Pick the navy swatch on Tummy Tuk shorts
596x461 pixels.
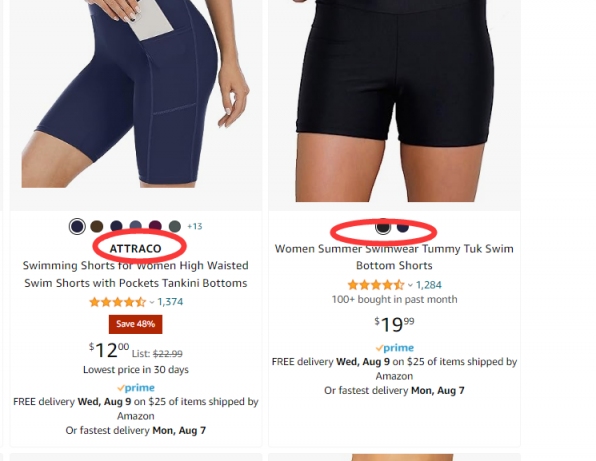click(x=403, y=227)
